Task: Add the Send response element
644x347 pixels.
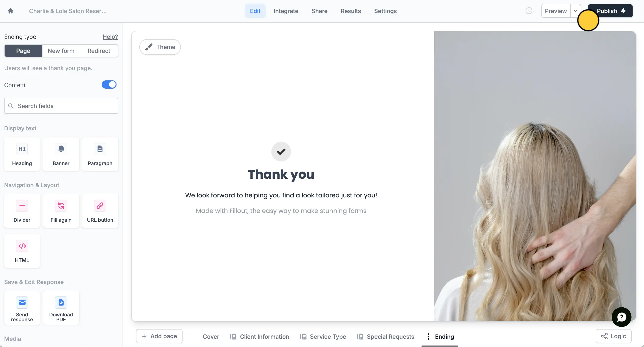Action: [x=22, y=308]
